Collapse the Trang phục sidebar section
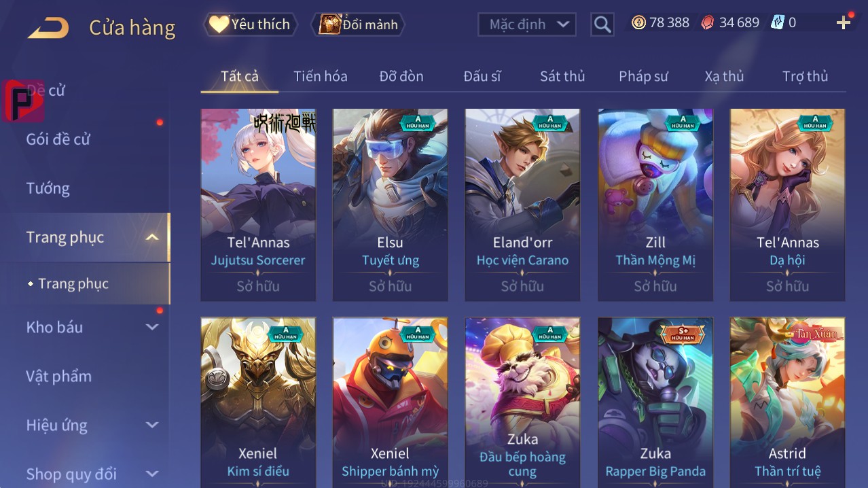This screenshot has height=488, width=868. 152,237
